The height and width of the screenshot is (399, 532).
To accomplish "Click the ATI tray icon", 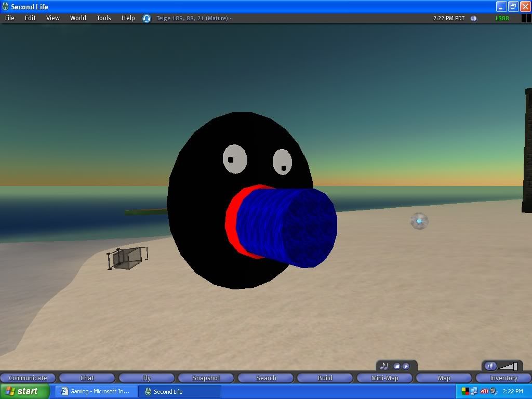I will tap(484, 391).
